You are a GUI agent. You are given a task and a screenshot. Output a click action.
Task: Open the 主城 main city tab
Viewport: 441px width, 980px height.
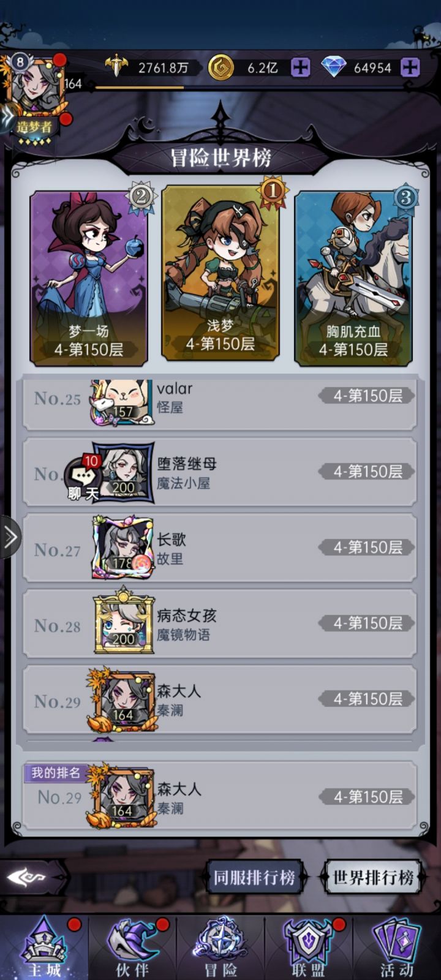(44, 947)
